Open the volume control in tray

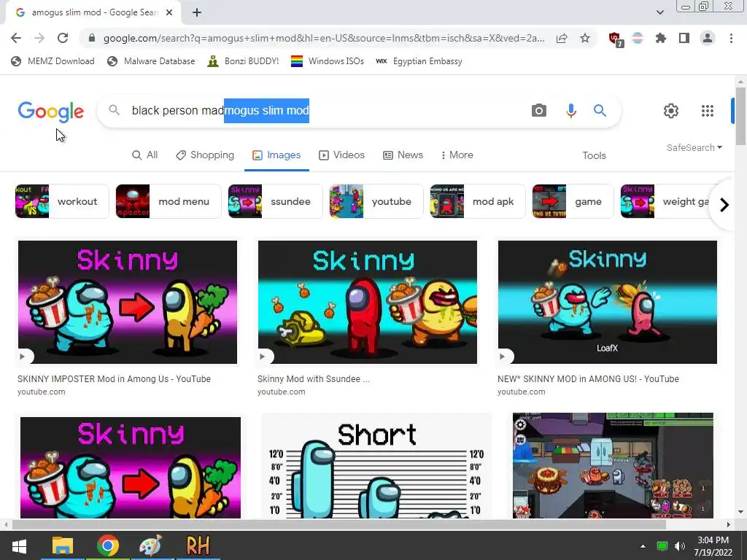(x=679, y=546)
